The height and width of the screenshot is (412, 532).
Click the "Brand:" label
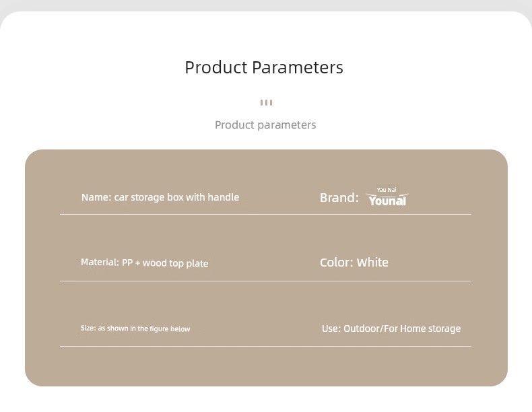(339, 197)
